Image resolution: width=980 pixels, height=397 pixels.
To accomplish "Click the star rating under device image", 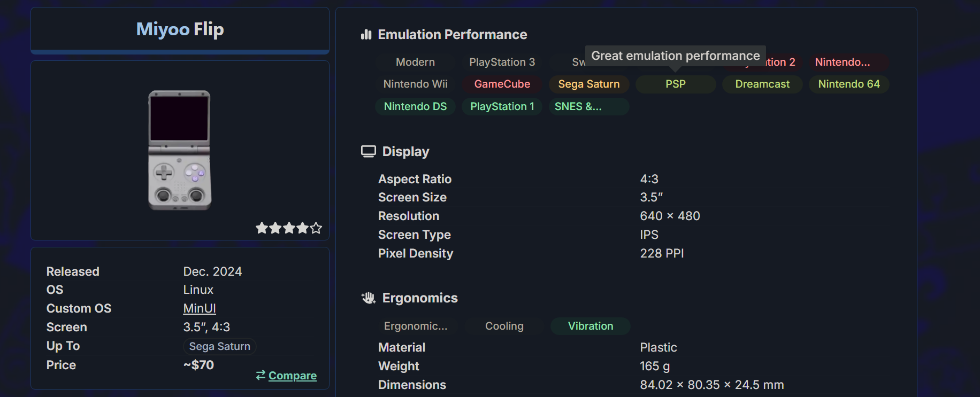I will (x=289, y=228).
